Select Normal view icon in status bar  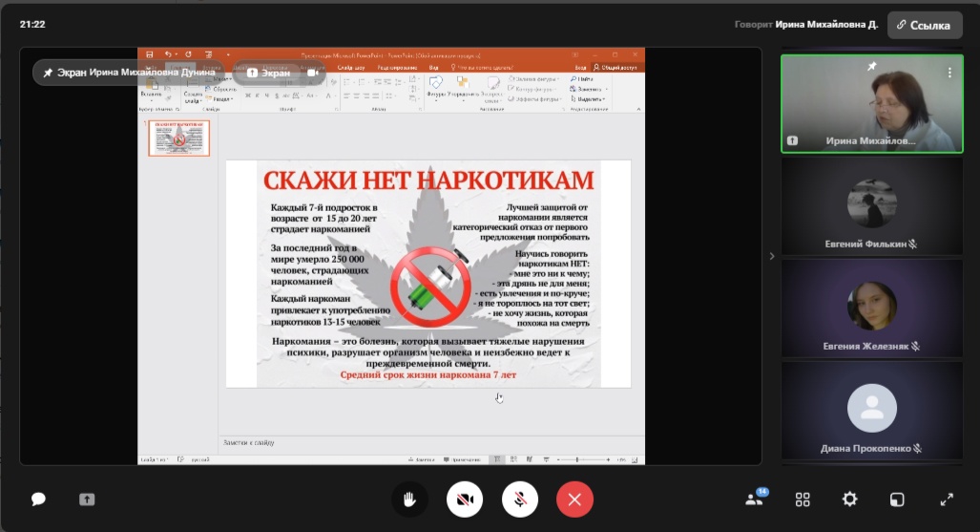tap(497, 459)
